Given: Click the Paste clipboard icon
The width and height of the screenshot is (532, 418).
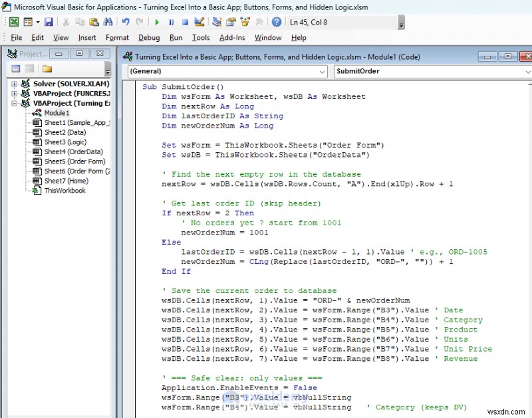Looking at the screenshot, I should point(94,22).
